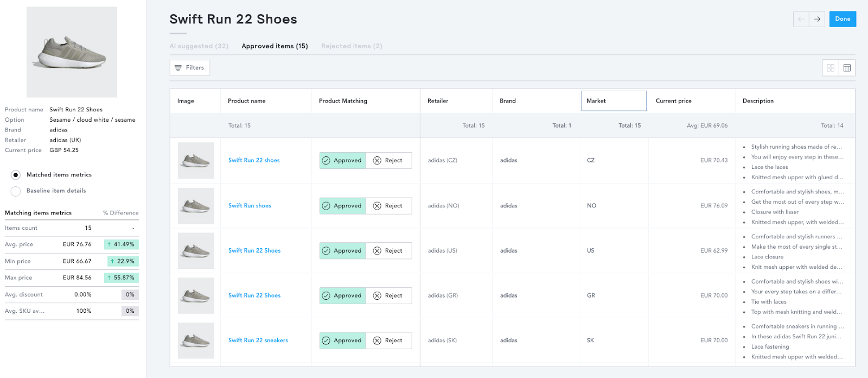Click shoe thumbnail in adidas (CZ) row
Viewport: 868px width, 378px height.
pyautogui.click(x=196, y=161)
